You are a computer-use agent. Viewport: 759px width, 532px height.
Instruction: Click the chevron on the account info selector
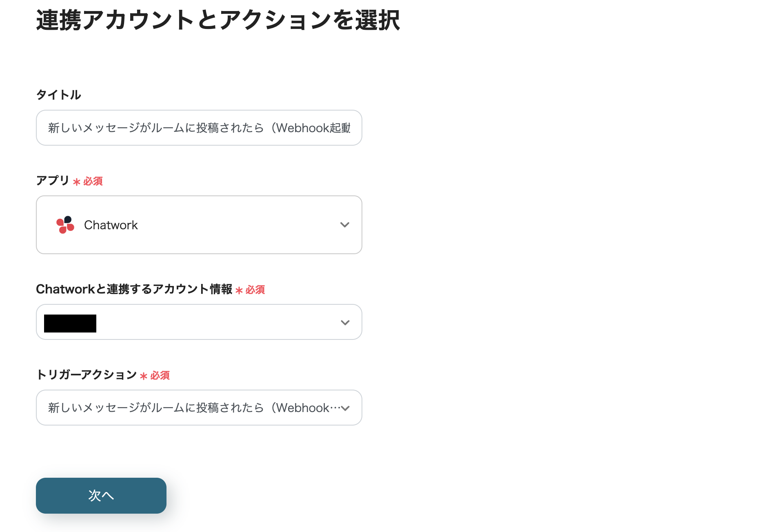pyautogui.click(x=345, y=322)
